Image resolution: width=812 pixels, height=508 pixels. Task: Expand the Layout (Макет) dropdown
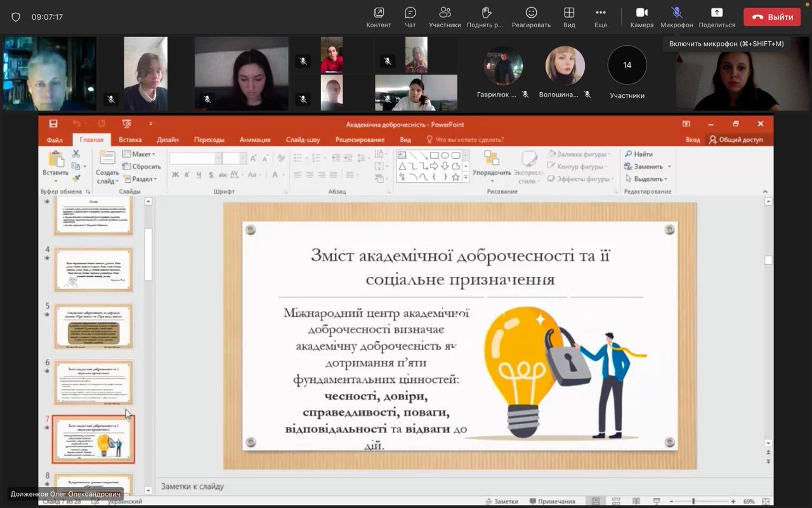point(140,154)
